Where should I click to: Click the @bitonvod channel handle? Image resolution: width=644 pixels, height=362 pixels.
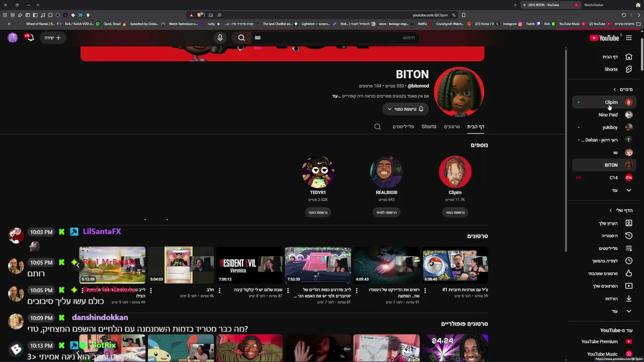(x=418, y=86)
